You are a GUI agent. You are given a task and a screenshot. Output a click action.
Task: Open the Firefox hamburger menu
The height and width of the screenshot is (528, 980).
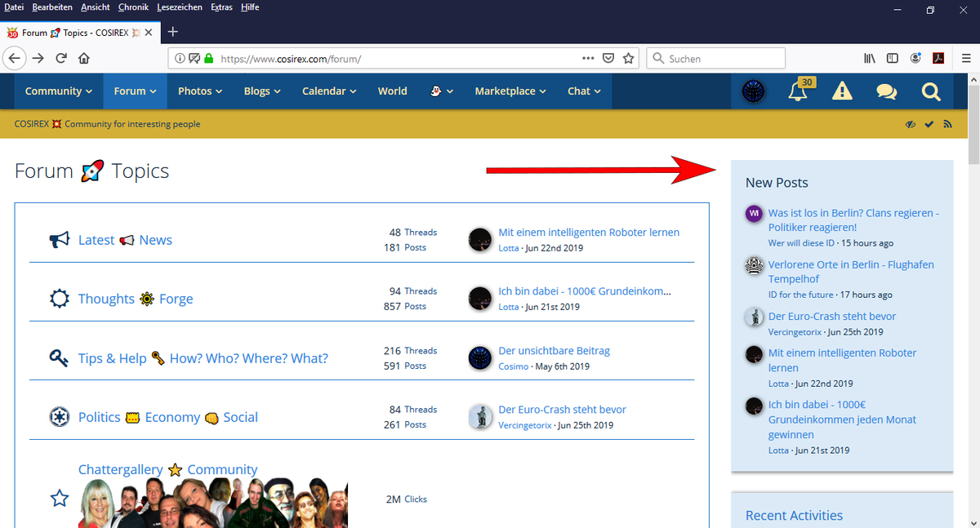pos(965,59)
